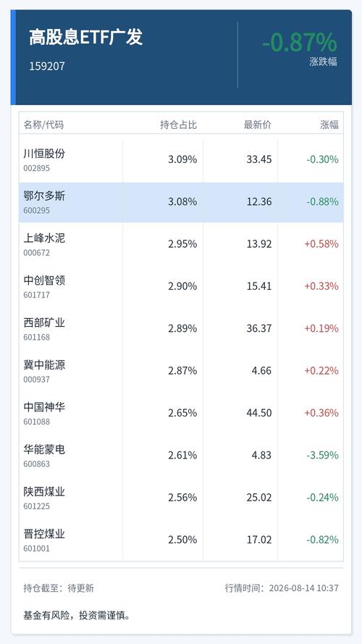This screenshot has height=644, width=362.
Task: Click the 中创智领 stock name
Action: point(44,280)
